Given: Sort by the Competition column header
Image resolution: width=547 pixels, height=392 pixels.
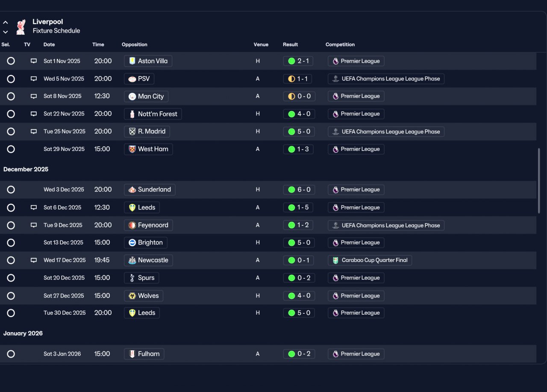Looking at the screenshot, I should (340, 44).
